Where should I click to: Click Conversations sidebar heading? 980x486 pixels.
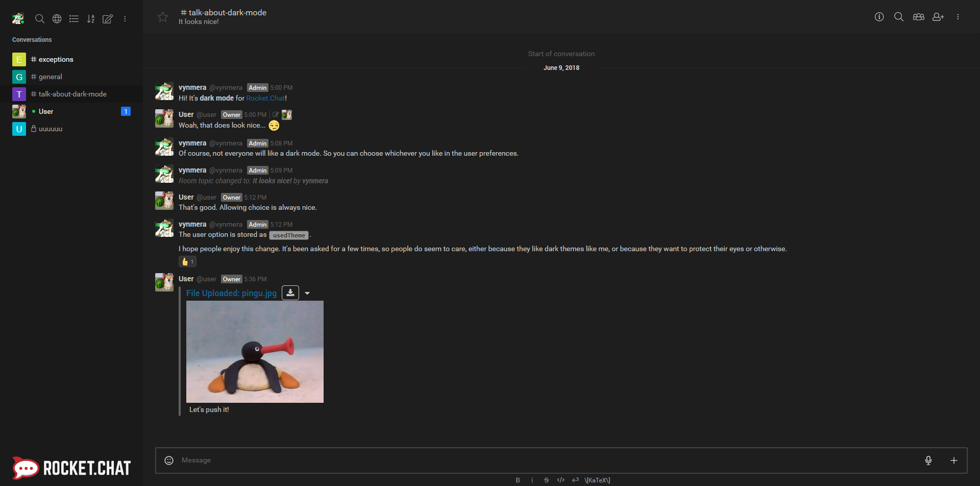click(x=32, y=39)
